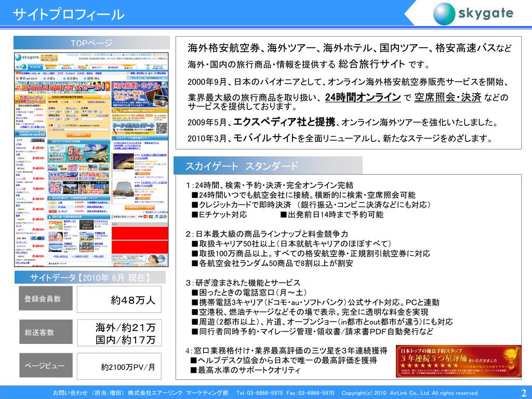Click the QR code in the site thumbnail
532x399 pixels.
coord(162,129)
